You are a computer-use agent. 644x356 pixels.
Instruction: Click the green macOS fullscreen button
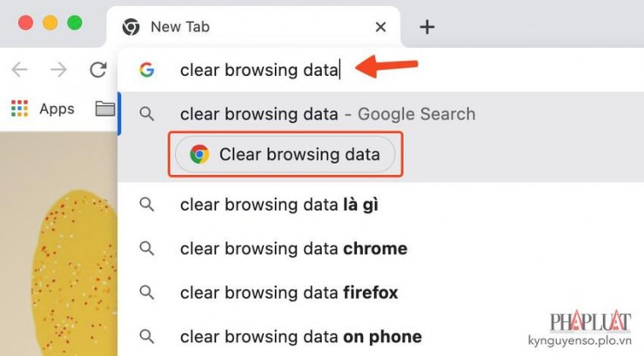pos(75,24)
